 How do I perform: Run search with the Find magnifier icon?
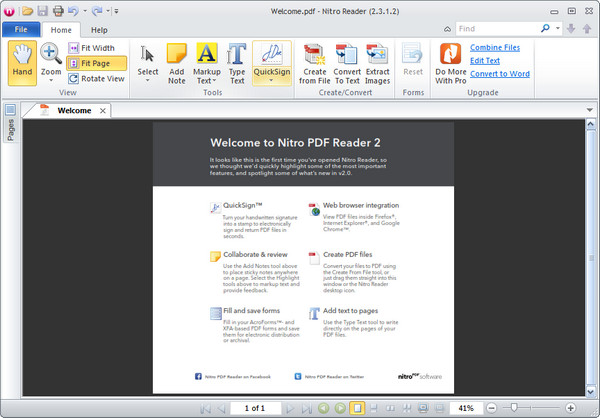(x=545, y=28)
